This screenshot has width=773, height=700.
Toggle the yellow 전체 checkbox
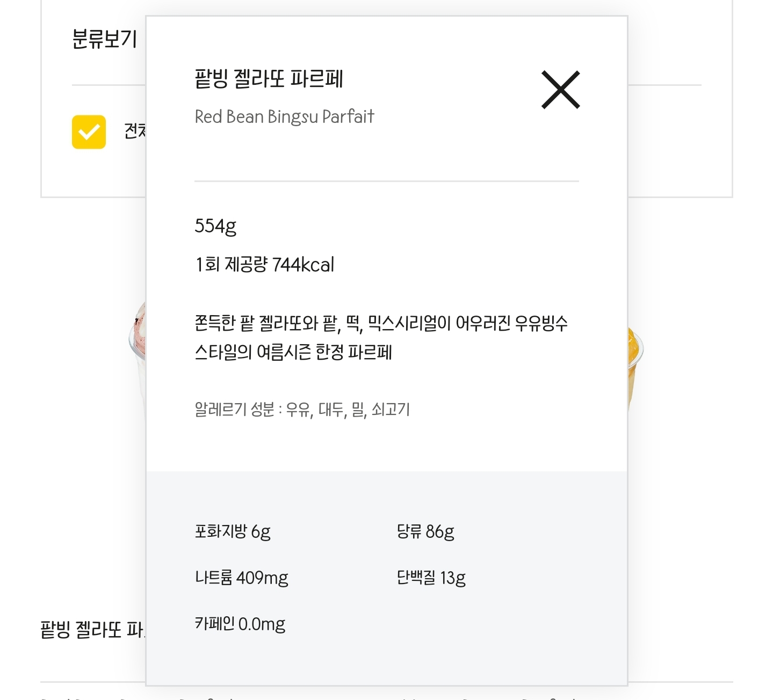click(89, 132)
